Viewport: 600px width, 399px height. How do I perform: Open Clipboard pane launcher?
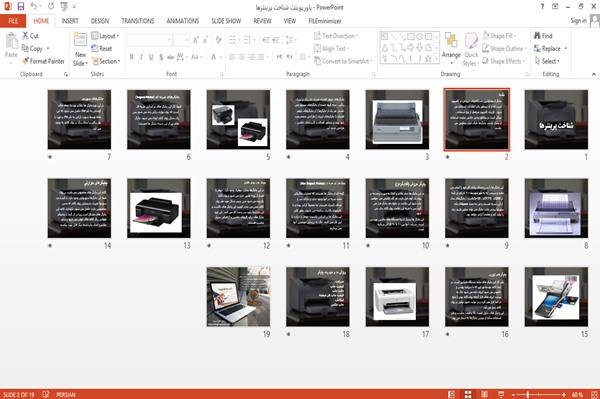click(x=66, y=74)
